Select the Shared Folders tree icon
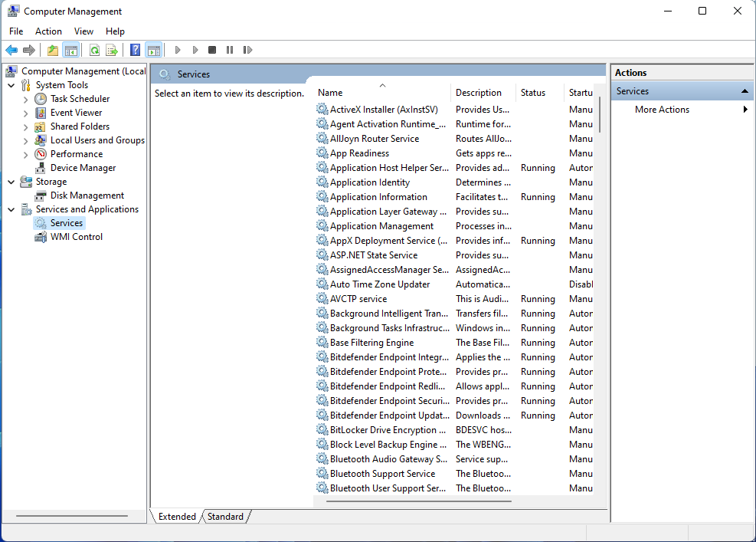 [x=41, y=126]
